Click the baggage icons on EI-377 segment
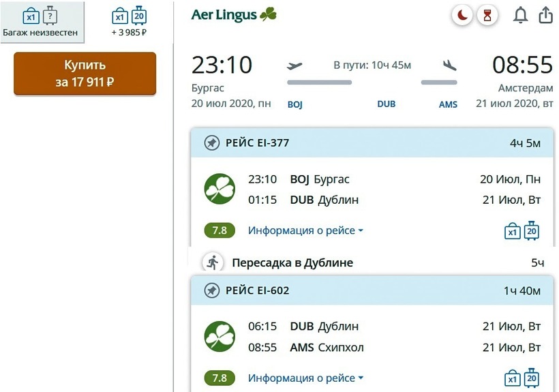 pos(522,231)
